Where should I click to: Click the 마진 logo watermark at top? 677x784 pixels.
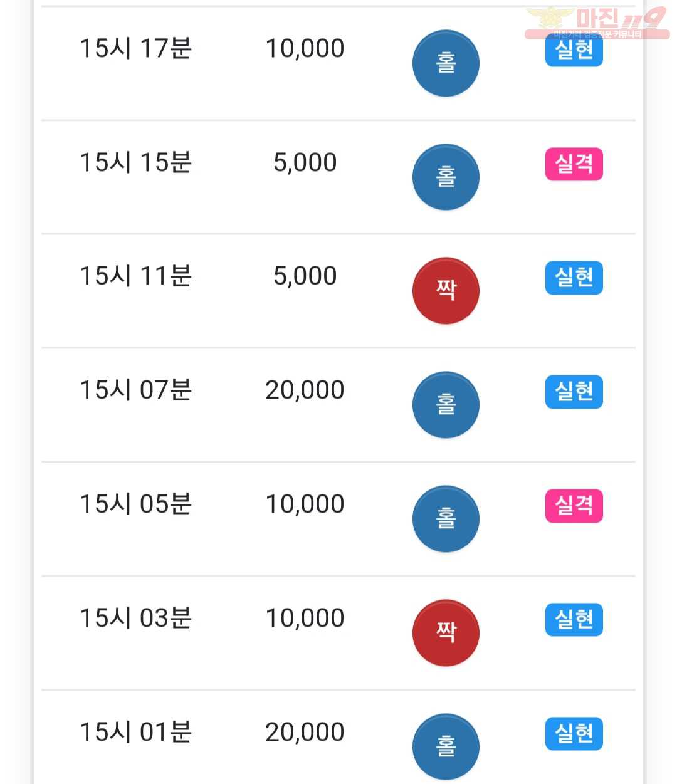click(x=597, y=23)
